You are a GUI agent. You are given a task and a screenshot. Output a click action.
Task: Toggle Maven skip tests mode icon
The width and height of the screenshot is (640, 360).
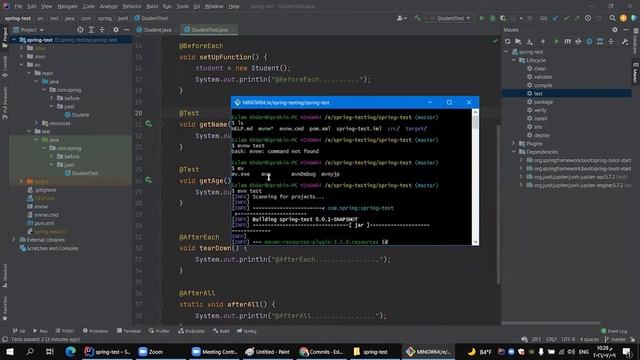click(589, 41)
